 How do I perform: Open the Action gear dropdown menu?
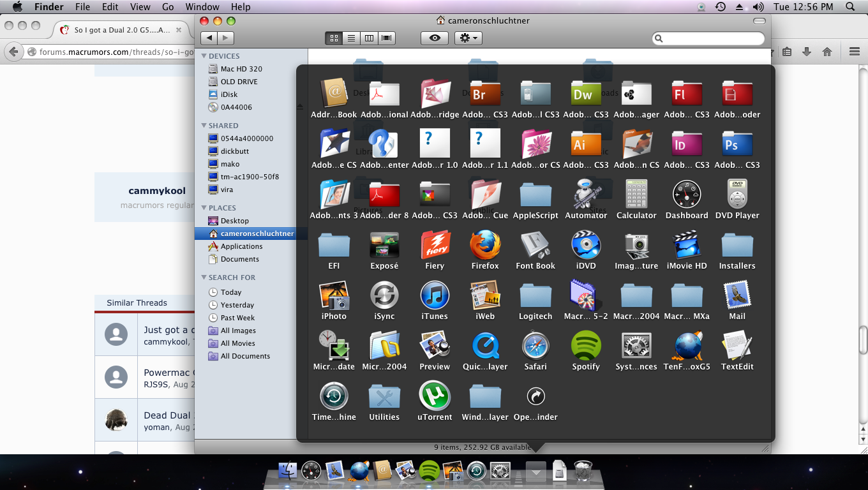(468, 38)
